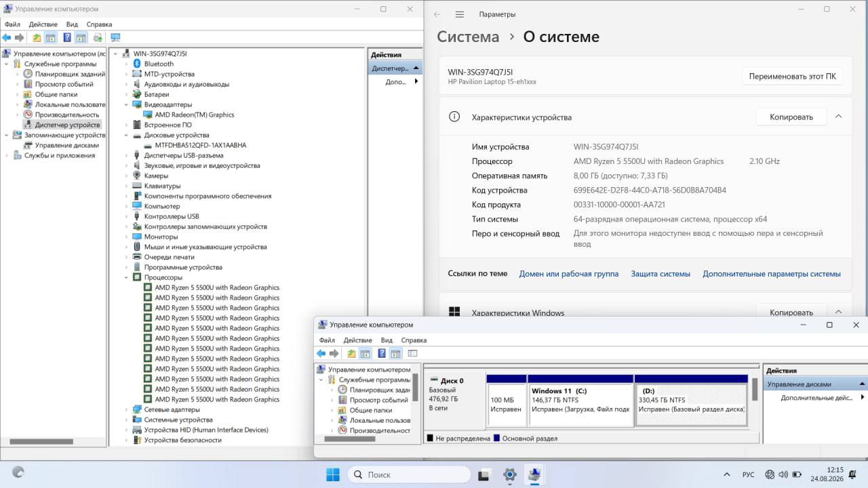Image resolution: width=868 pixels, height=488 pixels.
Task: Open Task View from the taskbar
Action: click(484, 474)
